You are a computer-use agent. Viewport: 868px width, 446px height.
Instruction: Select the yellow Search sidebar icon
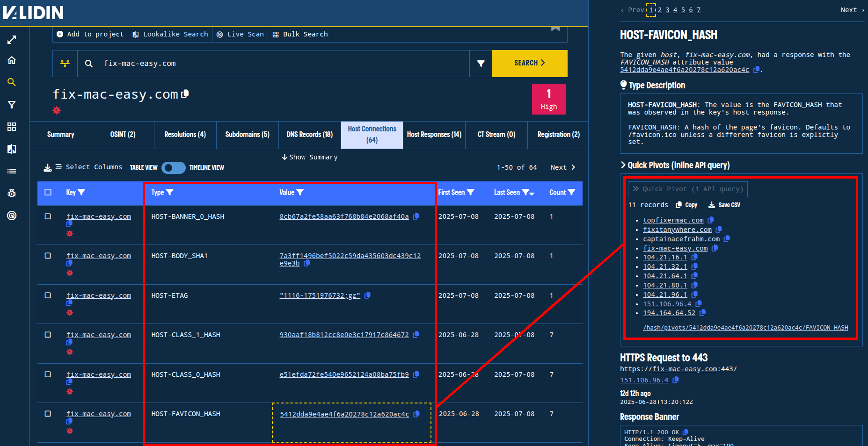tap(12, 82)
